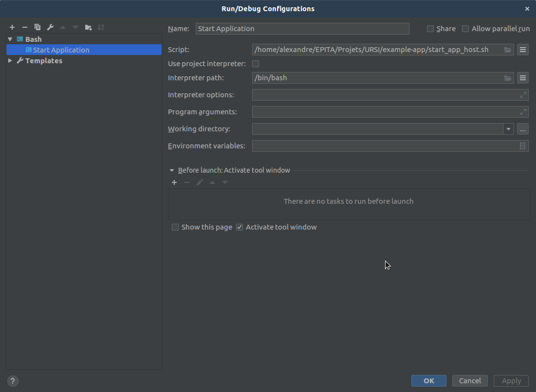Image resolution: width=536 pixels, height=392 pixels.
Task: Confirm with the OK button
Action: coord(429,381)
